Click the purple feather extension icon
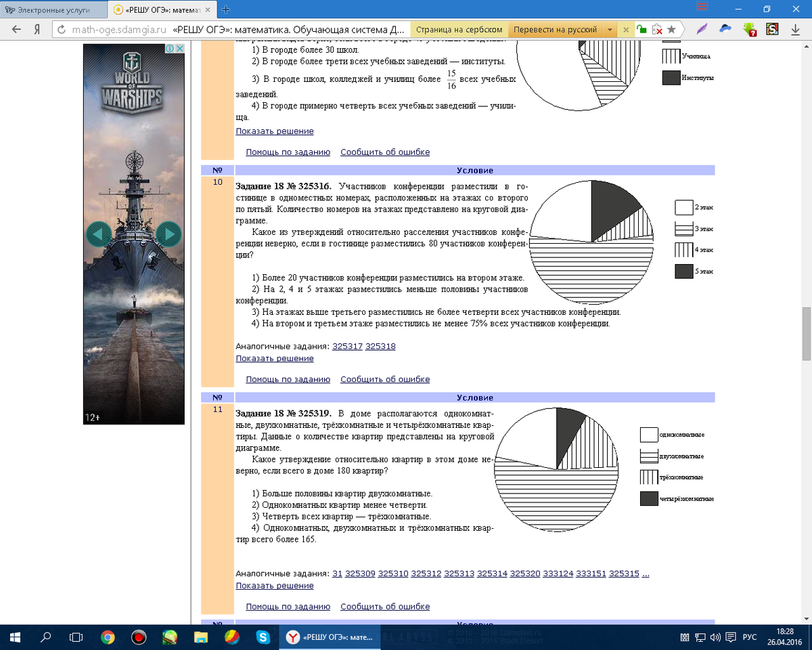 (703, 29)
